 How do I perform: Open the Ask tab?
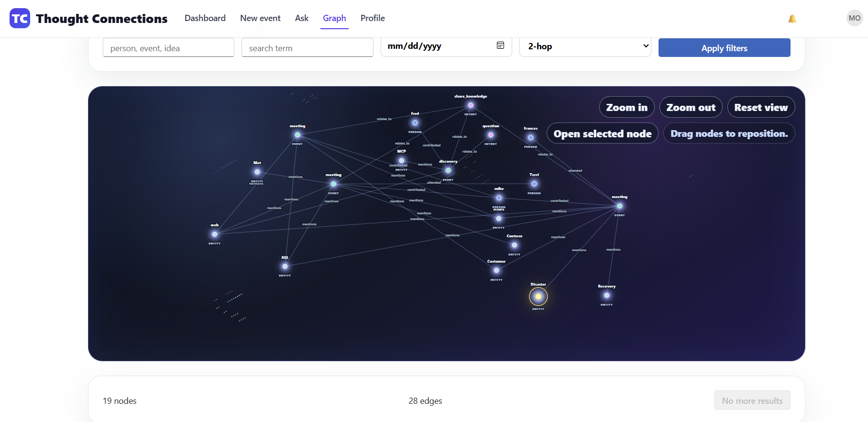[x=302, y=18]
